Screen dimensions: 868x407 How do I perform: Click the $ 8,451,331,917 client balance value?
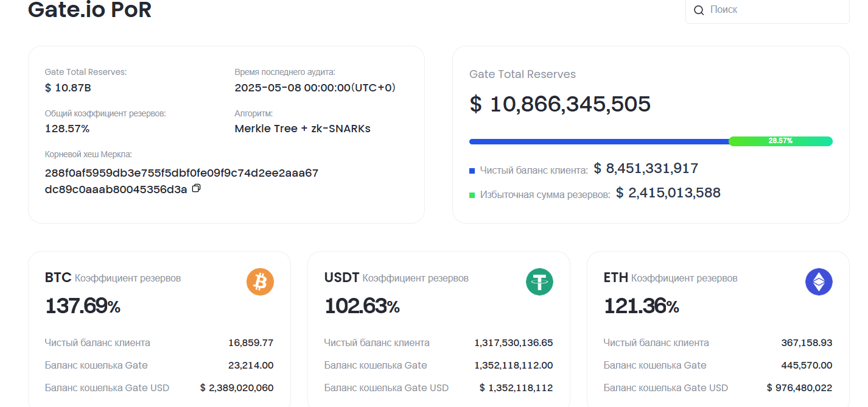(646, 169)
